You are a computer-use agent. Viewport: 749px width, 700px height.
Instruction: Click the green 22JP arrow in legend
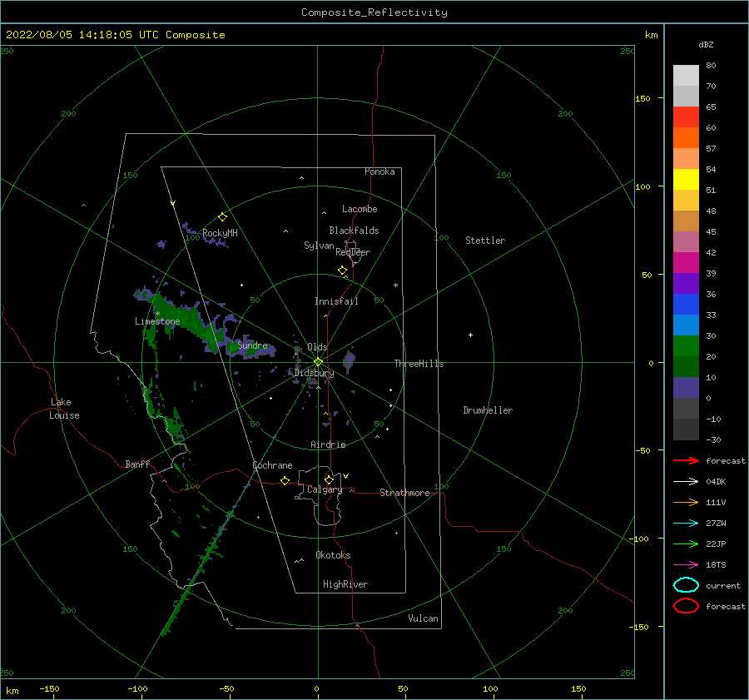686,544
